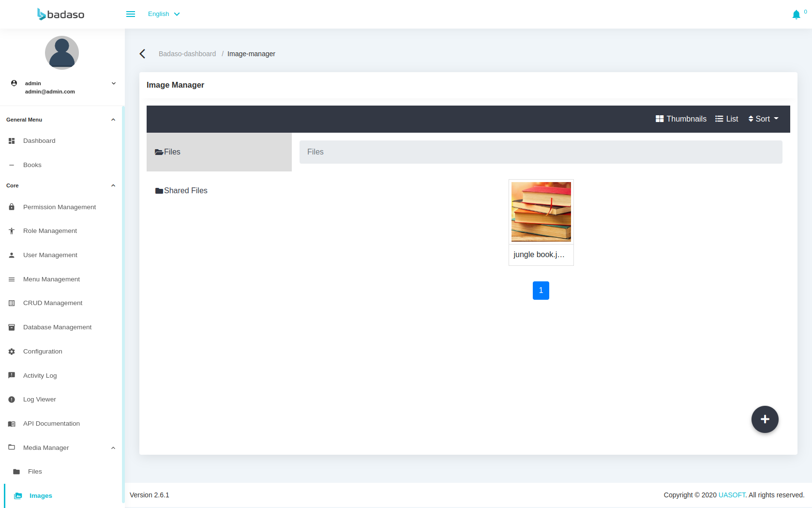Viewport: 812px width, 508px height.
Task: Click the floating plus upload button
Action: click(x=765, y=419)
